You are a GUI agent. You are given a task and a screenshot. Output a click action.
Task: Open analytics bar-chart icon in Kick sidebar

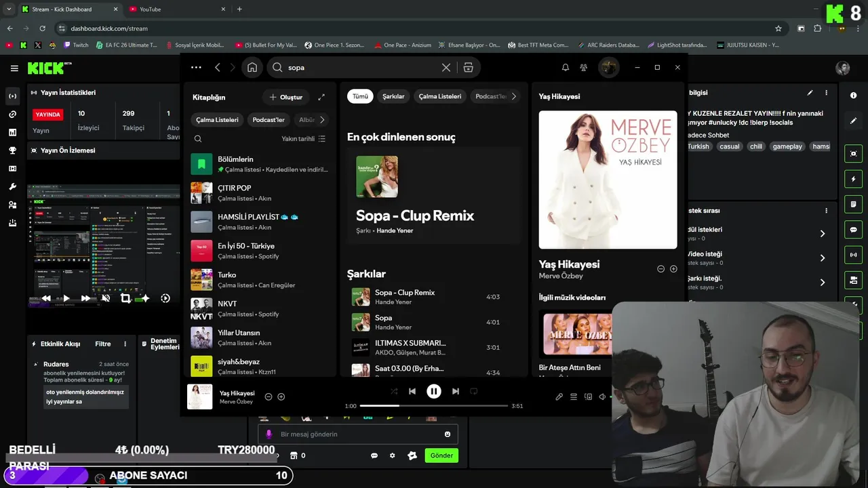tap(12, 132)
